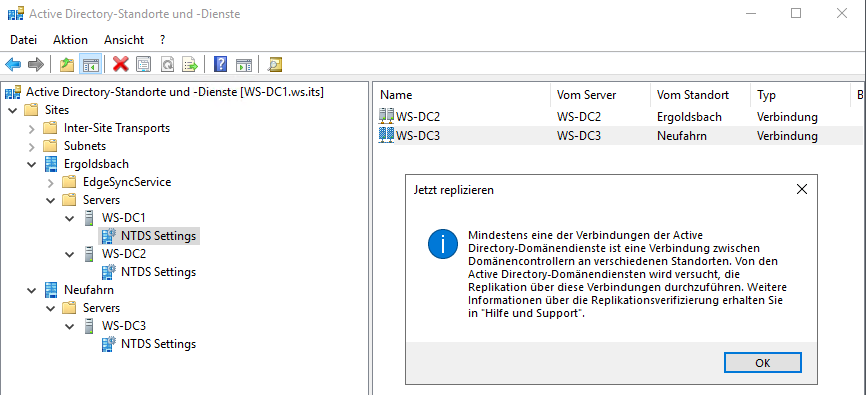Click the Find magnifier toolbar icon
This screenshot has width=866, height=395.
pos(274,65)
